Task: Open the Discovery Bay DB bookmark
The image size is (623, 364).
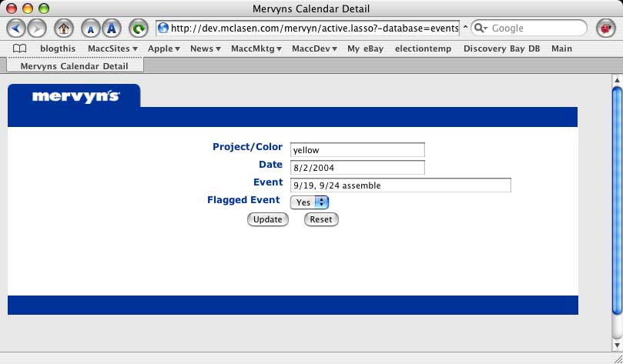Action: [x=501, y=48]
